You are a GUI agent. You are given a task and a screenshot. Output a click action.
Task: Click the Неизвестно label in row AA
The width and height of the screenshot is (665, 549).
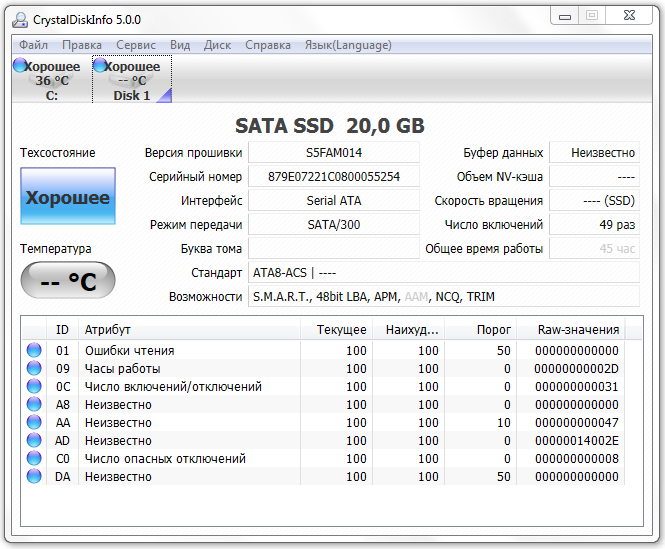point(118,423)
